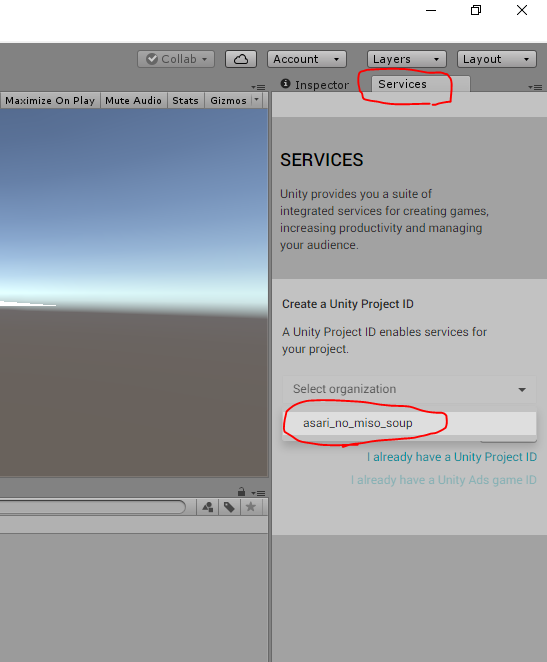547x662 pixels.
Task: Click the save search star icon
Action: coord(251,507)
